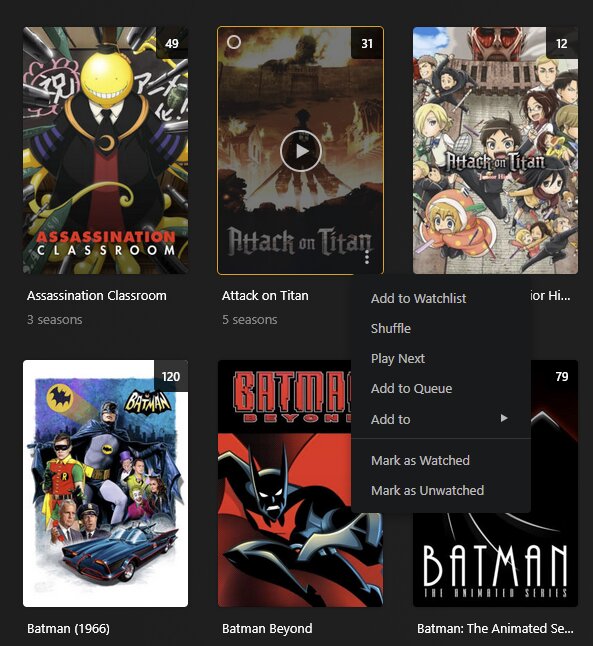Click the 49 unwatched badge on Assassination Classroom
This screenshot has height=646, width=593.
[172, 43]
